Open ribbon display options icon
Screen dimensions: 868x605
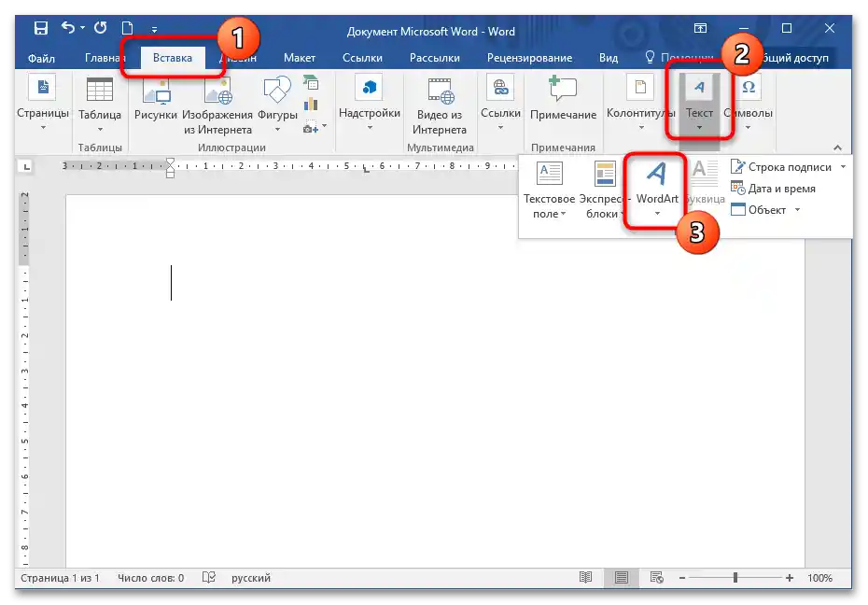click(x=700, y=28)
